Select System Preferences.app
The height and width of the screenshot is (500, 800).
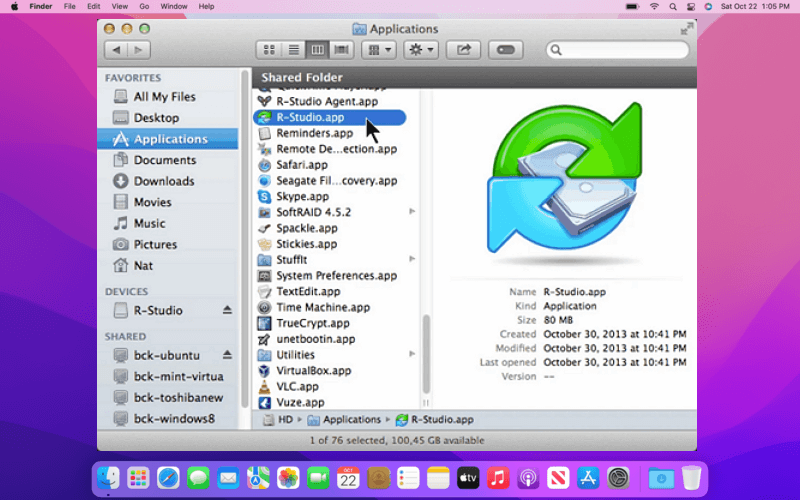(336, 276)
